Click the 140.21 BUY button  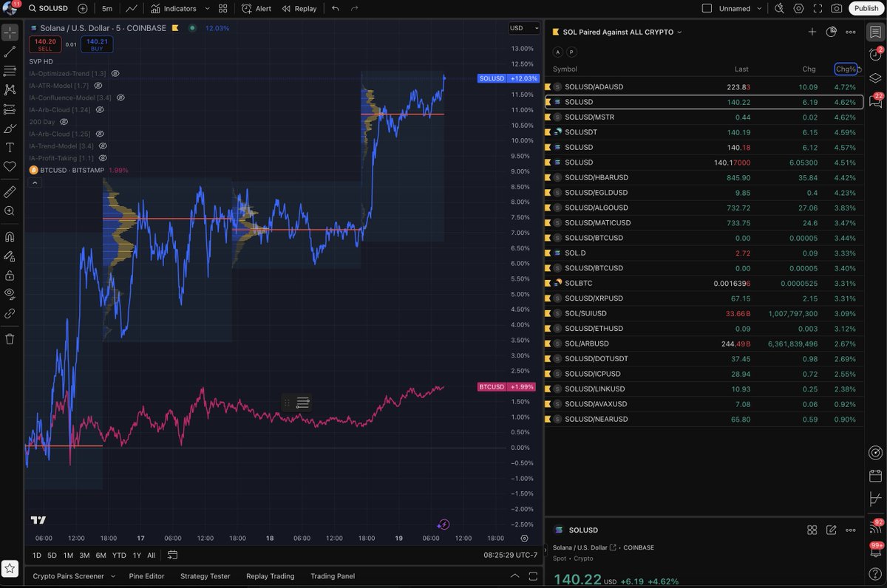[97, 44]
